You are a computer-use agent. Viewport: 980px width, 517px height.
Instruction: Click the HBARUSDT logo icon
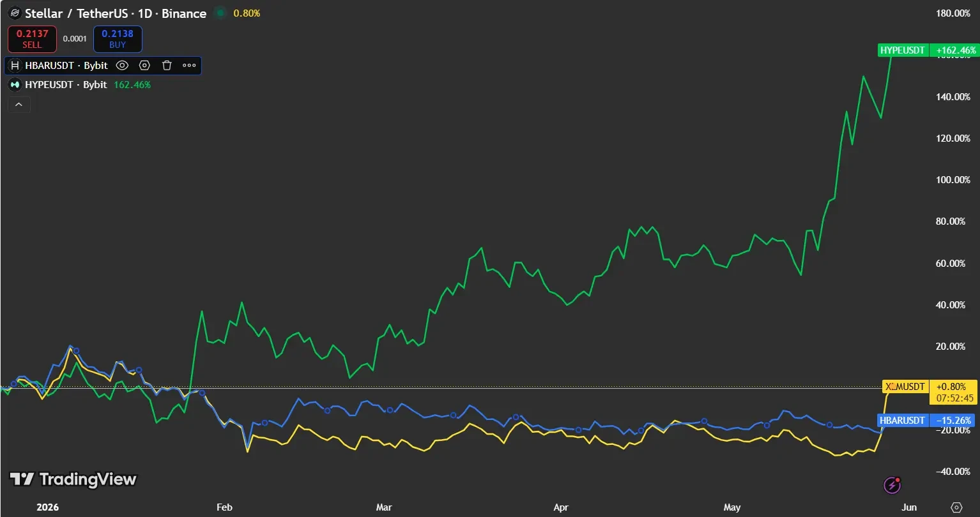pos(15,65)
